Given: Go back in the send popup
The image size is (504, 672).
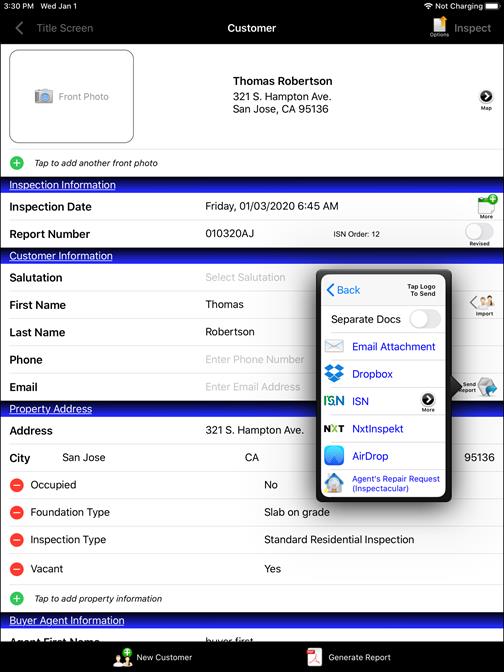Looking at the screenshot, I should coord(343,290).
